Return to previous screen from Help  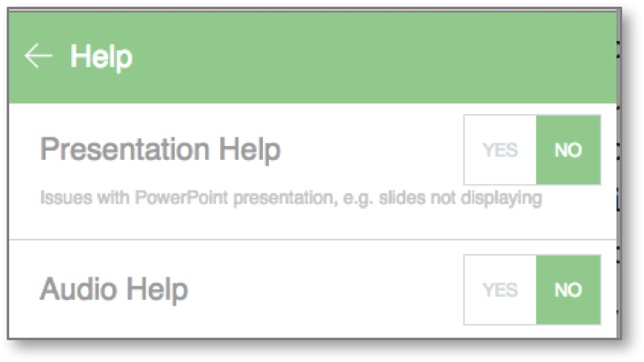tap(39, 56)
